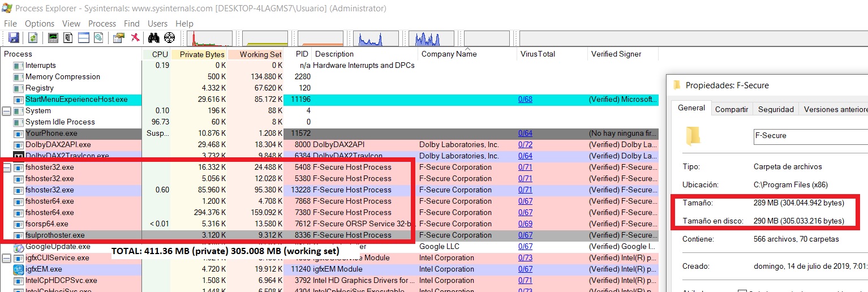Viewport: 868px width, 292px height.
Task: Select the GoogleUpdate.exe process row
Action: tap(330, 246)
